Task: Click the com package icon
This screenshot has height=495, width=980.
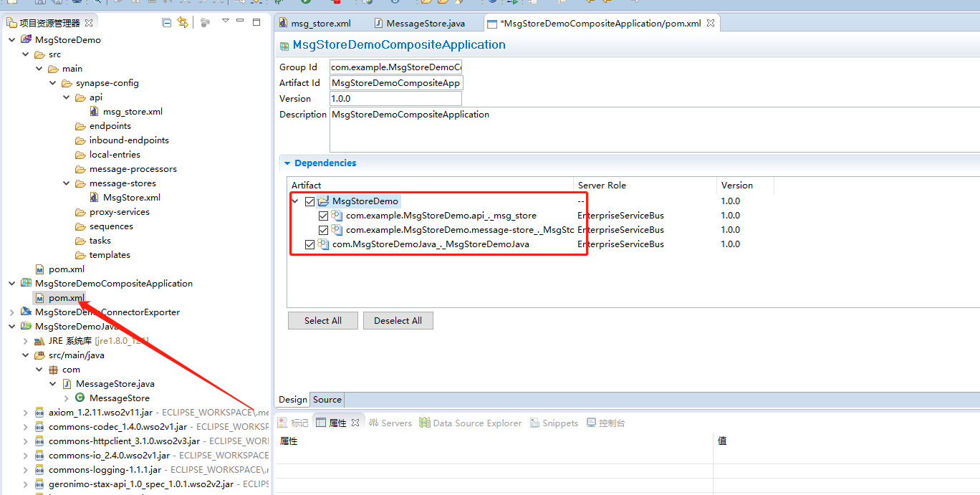Action: (x=54, y=370)
